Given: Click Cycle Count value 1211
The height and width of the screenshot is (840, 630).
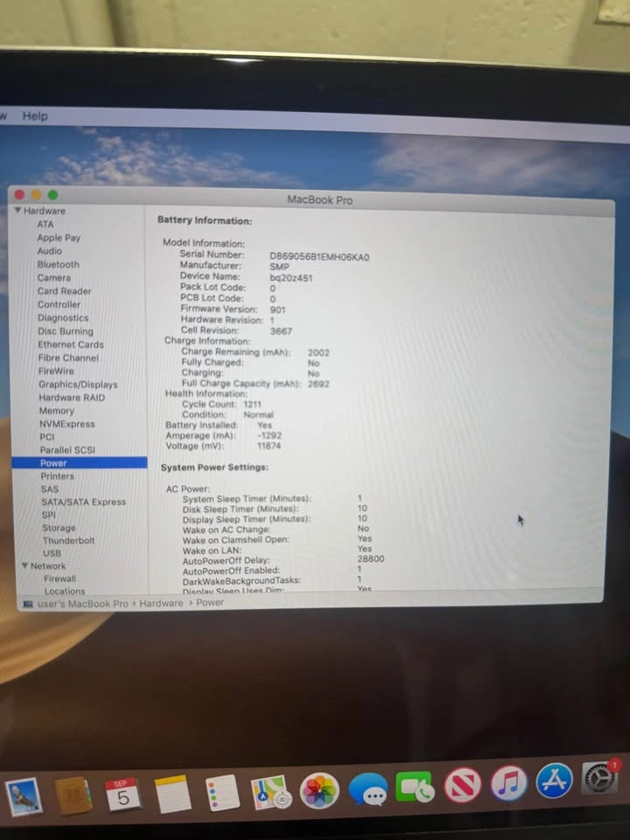Looking at the screenshot, I should point(252,404).
